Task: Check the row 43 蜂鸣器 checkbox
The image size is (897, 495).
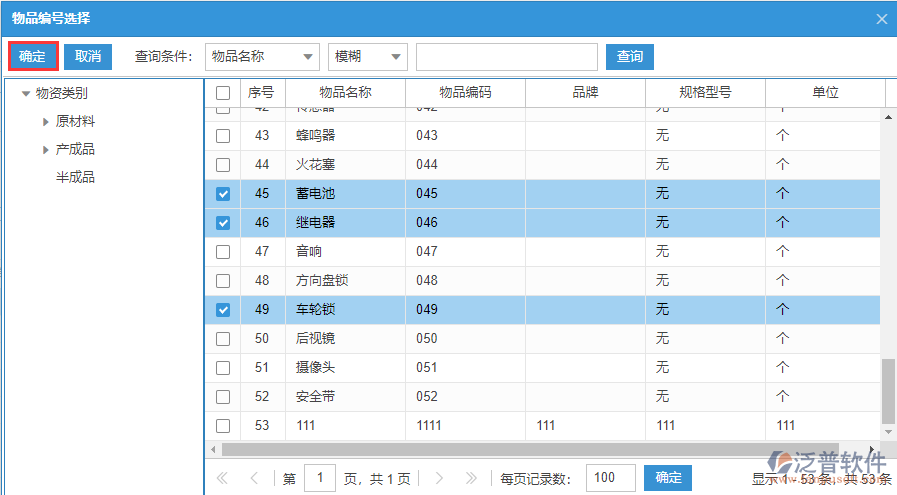Action: (223, 136)
